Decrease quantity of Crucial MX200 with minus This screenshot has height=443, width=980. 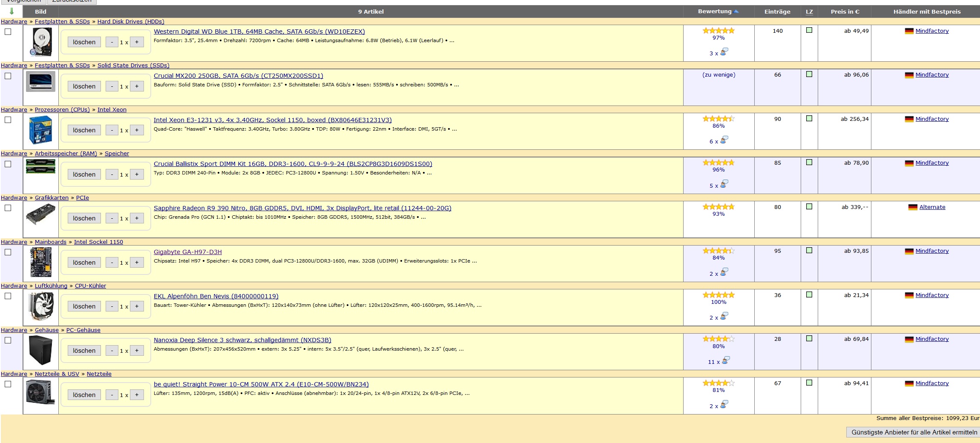pyautogui.click(x=112, y=86)
